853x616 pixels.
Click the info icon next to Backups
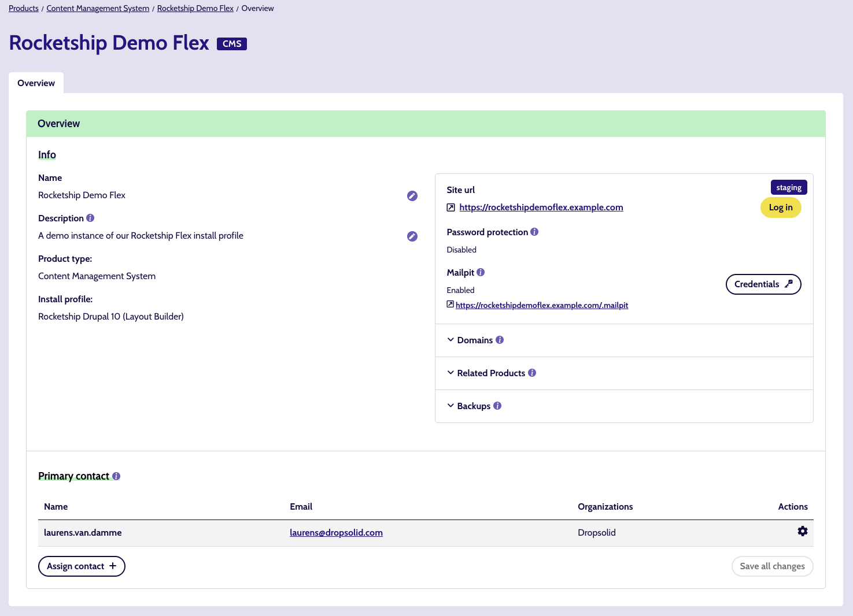[497, 406]
